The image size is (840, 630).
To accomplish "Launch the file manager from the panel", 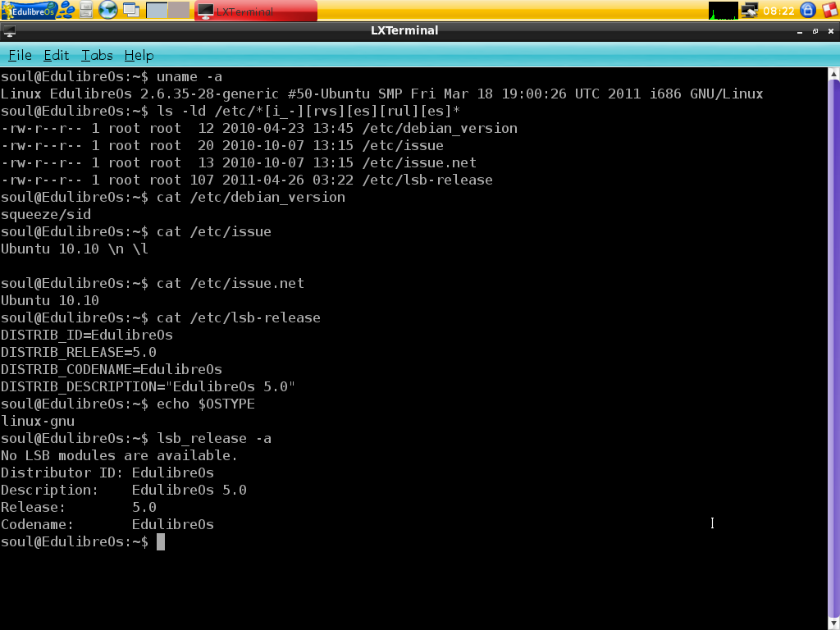I will 85,10.
